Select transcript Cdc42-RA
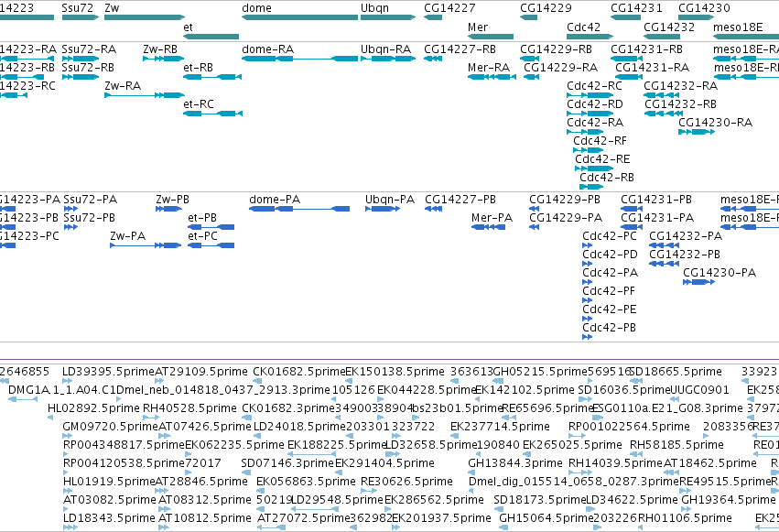 (x=585, y=132)
